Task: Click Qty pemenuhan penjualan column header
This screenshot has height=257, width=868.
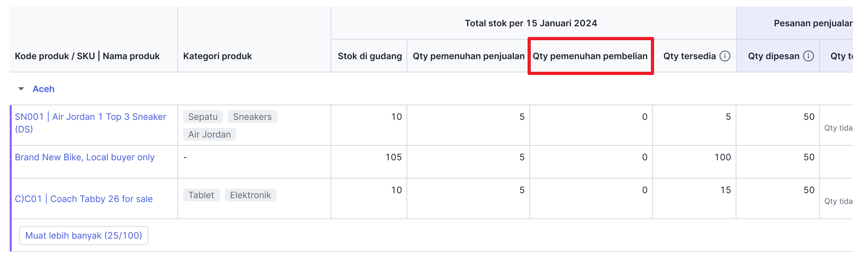Action: pos(469,56)
